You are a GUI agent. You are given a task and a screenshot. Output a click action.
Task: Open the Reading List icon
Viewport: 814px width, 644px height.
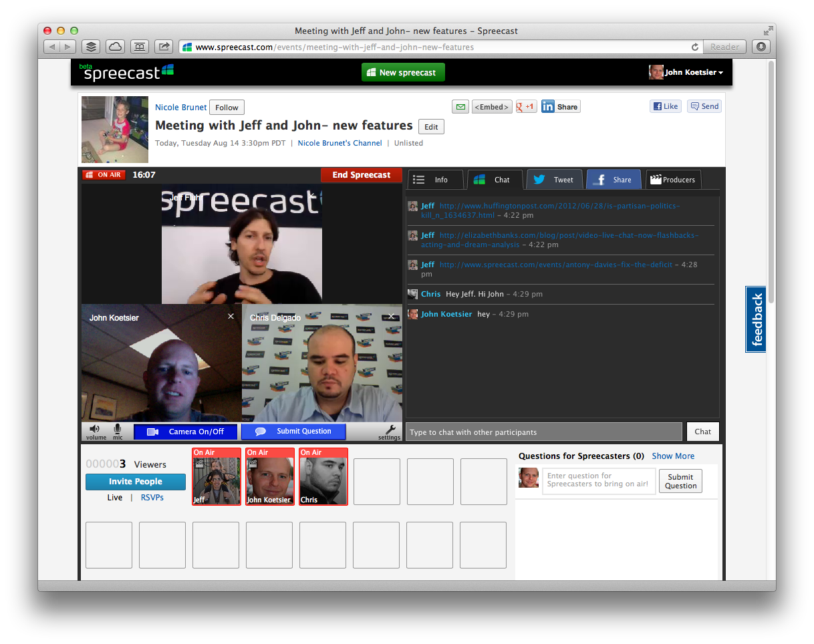140,47
